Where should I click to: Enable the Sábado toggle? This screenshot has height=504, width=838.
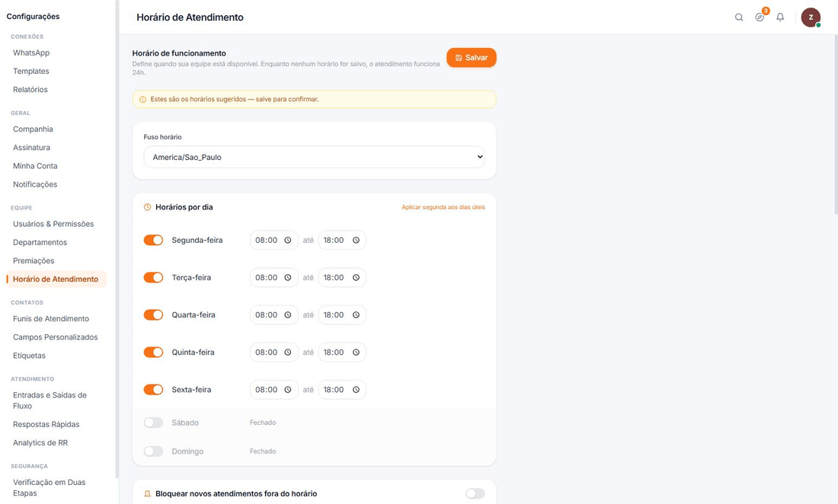point(153,423)
